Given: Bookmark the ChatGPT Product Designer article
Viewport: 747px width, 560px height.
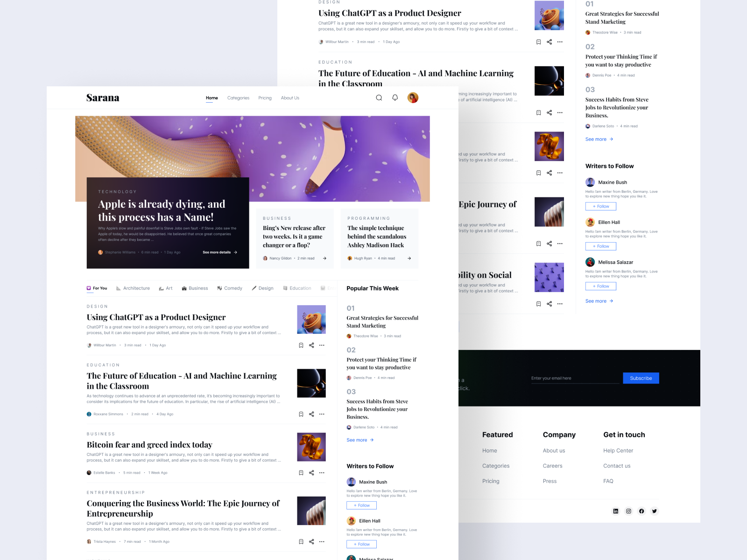Looking at the screenshot, I should pos(301,345).
